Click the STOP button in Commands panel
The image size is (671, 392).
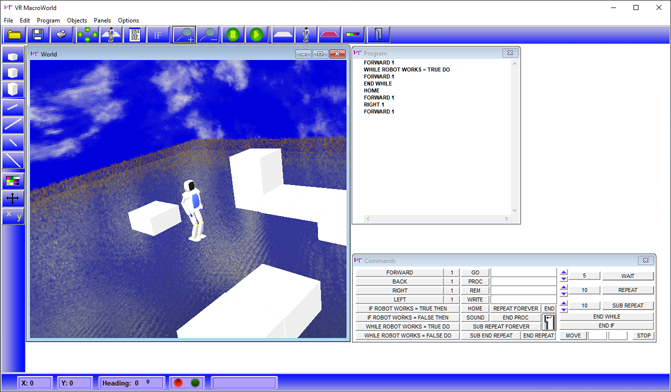[643, 336]
